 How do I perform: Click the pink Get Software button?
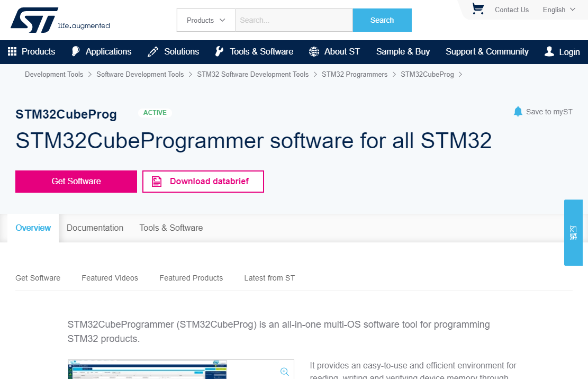(x=76, y=182)
